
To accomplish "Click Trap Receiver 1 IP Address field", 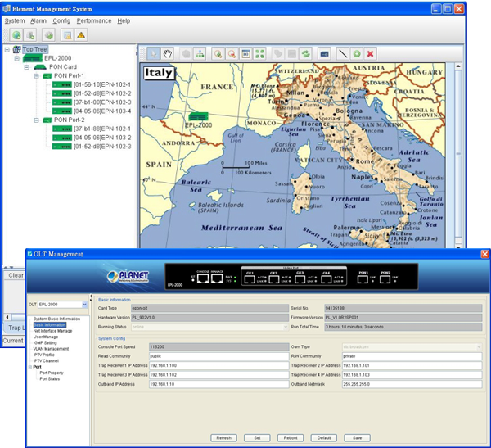I will point(218,365).
